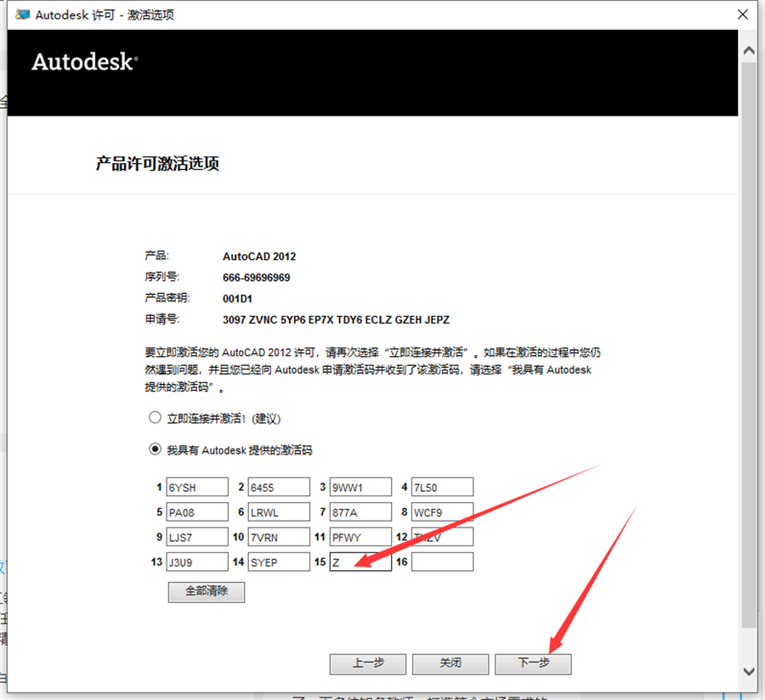Click the scrollbar down arrow
Viewport: 765px width, 700px height.
(749, 671)
